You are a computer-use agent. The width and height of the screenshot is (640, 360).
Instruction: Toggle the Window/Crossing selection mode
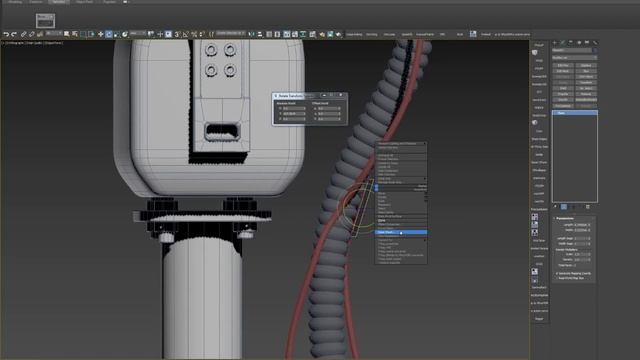click(x=92, y=34)
